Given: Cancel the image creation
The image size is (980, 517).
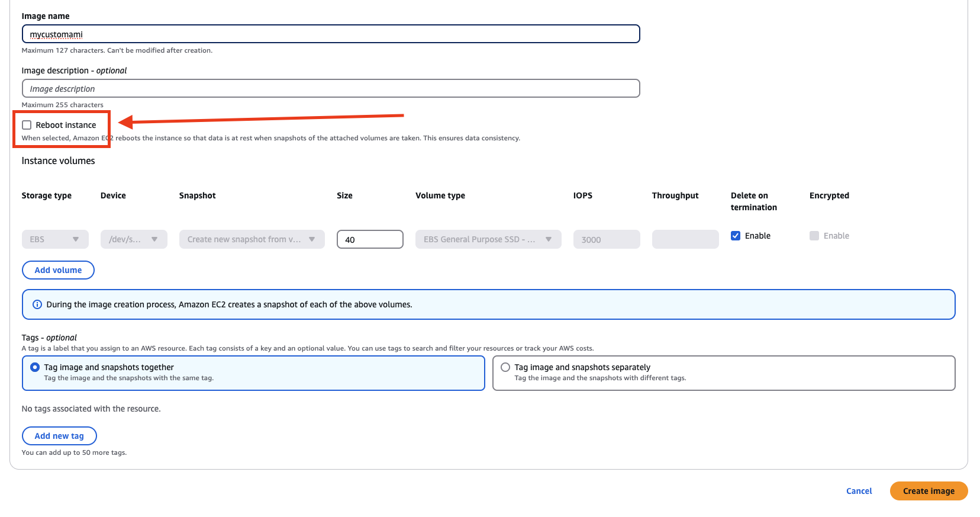Looking at the screenshot, I should tap(859, 491).
